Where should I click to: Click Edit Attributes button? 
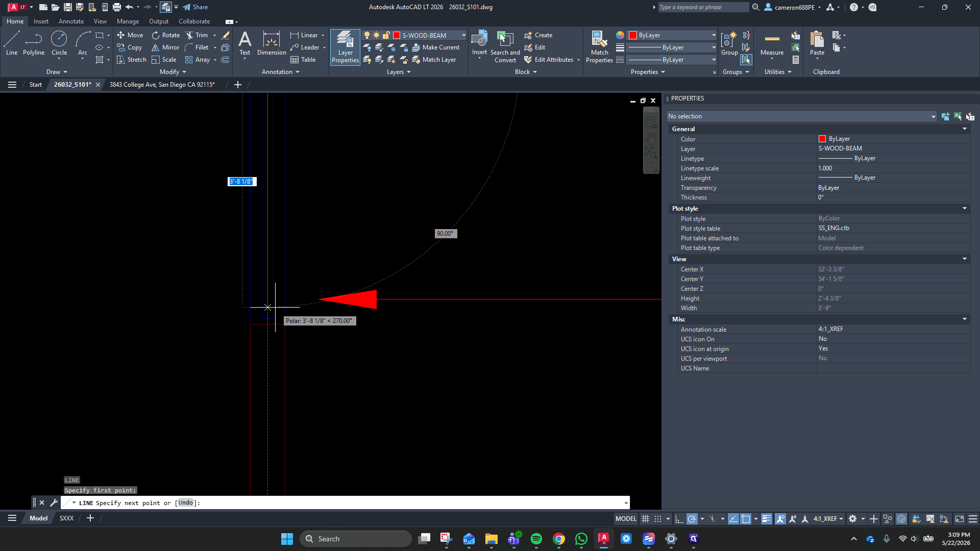click(549, 60)
